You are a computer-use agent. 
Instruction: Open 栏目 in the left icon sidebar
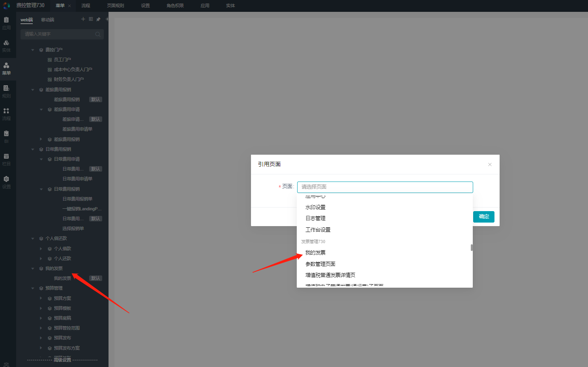point(6,159)
